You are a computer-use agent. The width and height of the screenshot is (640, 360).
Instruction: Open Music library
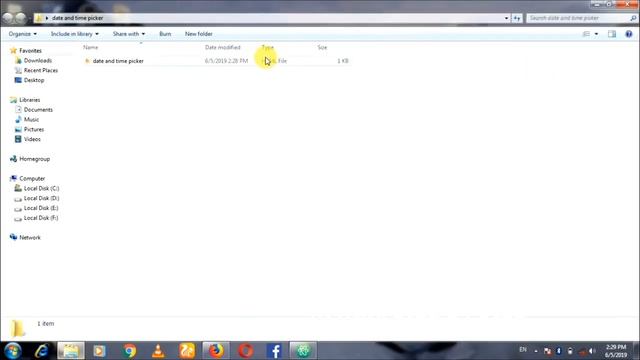[x=31, y=119]
